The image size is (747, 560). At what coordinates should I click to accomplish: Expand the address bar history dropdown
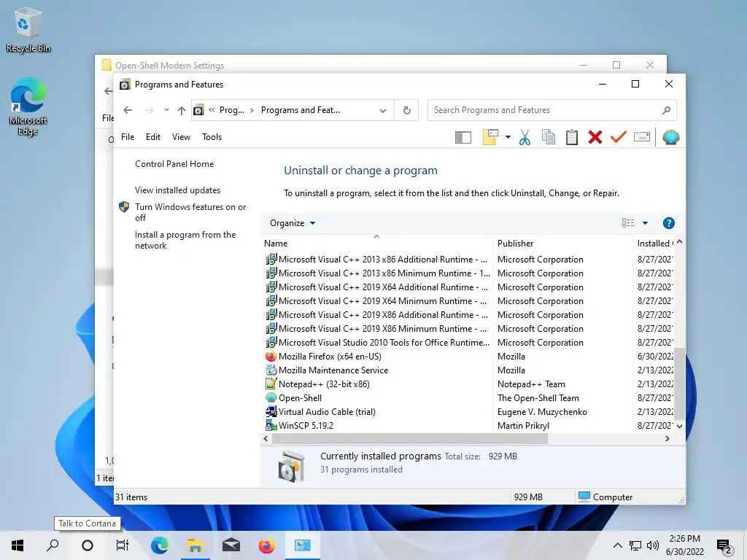click(382, 111)
